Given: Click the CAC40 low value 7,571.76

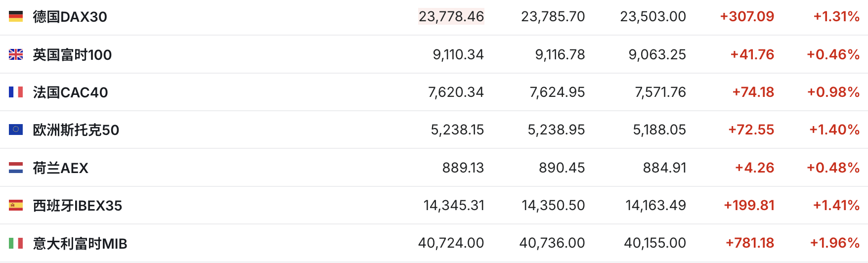Looking at the screenshot, I should click(660, 92).
